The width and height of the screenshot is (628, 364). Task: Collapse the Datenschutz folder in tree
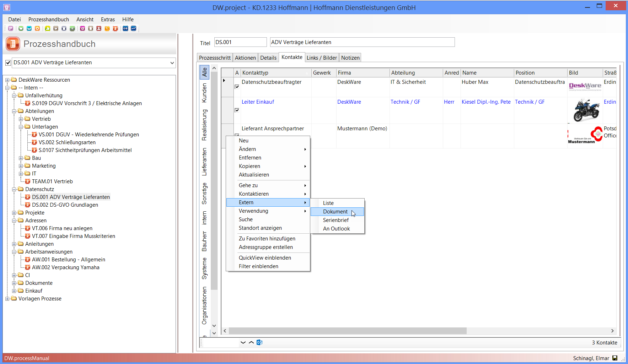pyautogui.click(x=14, y=189)
